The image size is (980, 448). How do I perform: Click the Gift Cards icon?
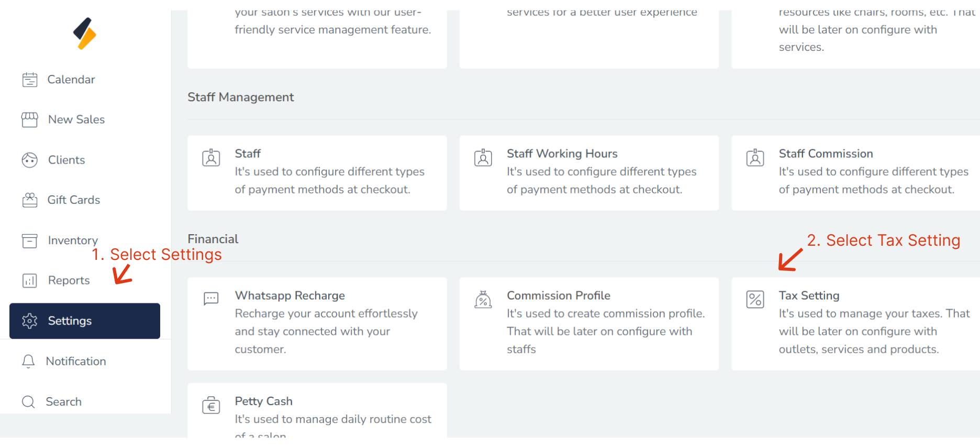[30, 200]
